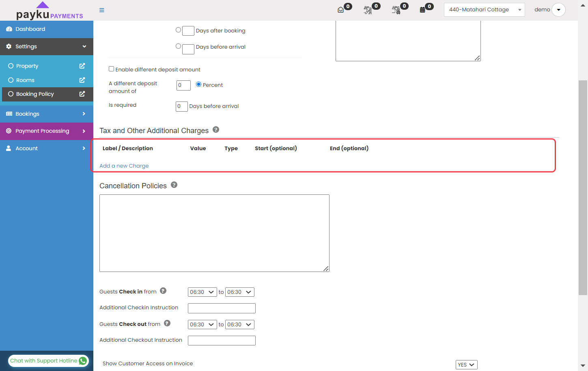Select Booking Policy menu item
Viewport: 588px width, 371px height.
tap(47, 94)
